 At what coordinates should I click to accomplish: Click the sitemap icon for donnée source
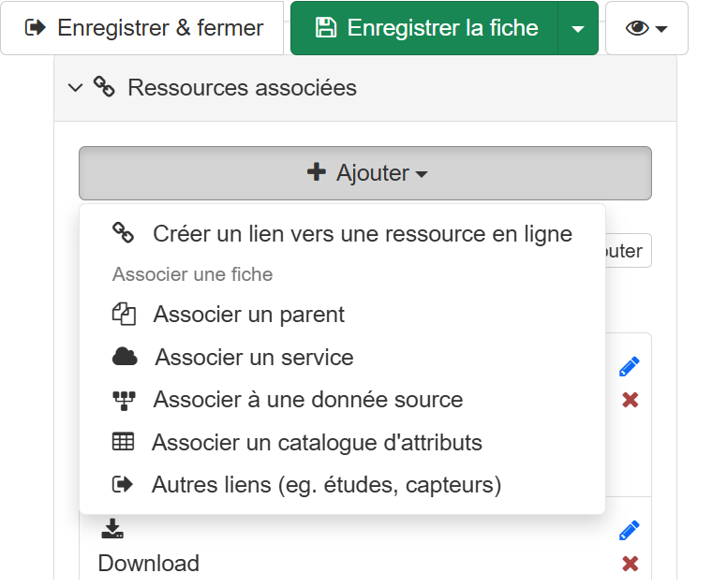(124, 400)
